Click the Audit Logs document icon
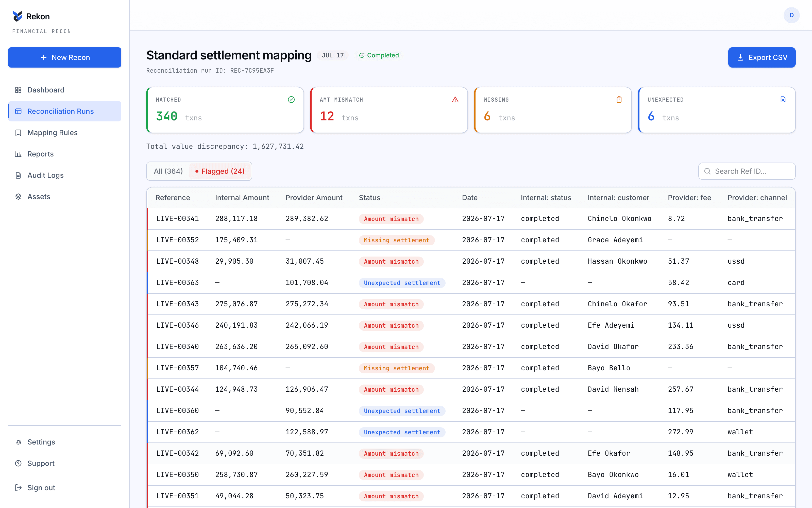 coord(19,175)
